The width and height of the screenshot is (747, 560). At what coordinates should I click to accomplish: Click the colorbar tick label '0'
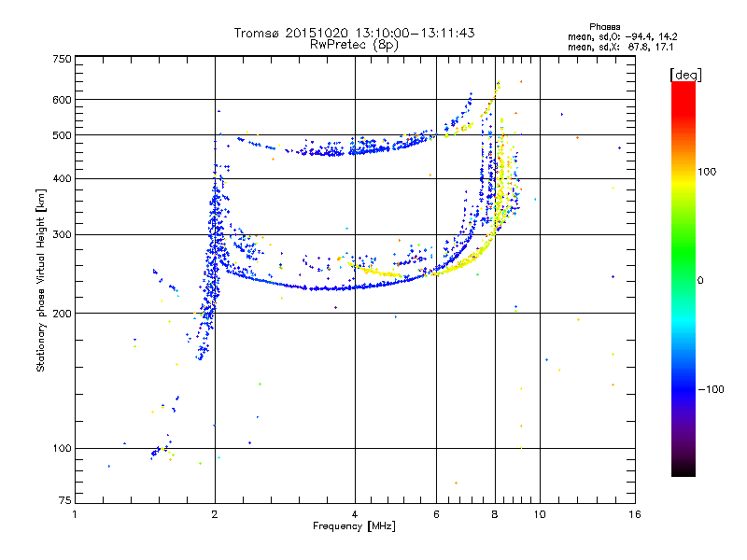700,281
